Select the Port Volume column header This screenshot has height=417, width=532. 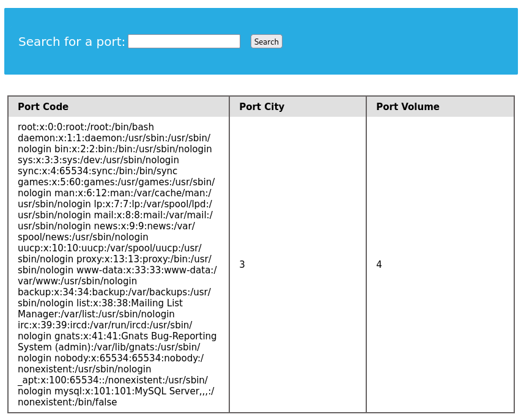407,107
